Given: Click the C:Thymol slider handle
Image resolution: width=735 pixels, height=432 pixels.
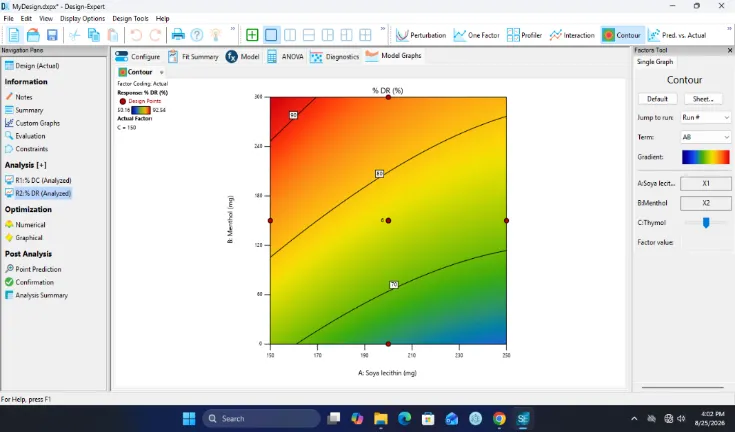Looking at the screenshot, I should click(706, 223).
